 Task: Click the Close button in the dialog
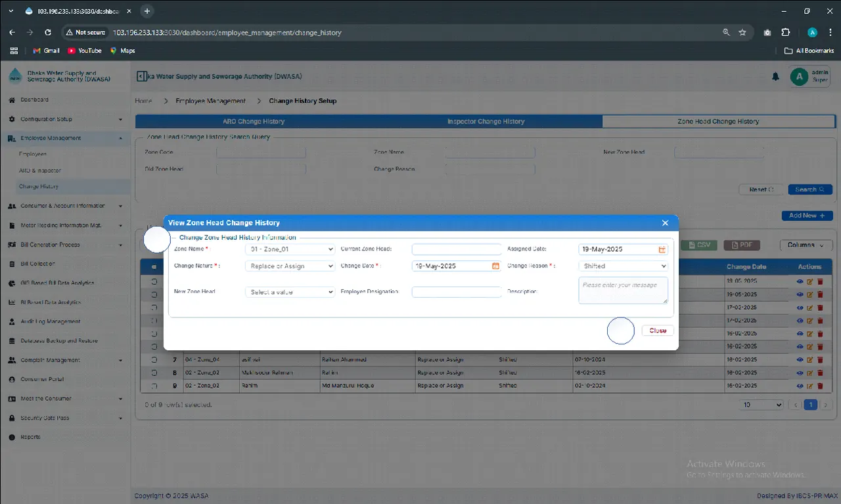(658, 331)
